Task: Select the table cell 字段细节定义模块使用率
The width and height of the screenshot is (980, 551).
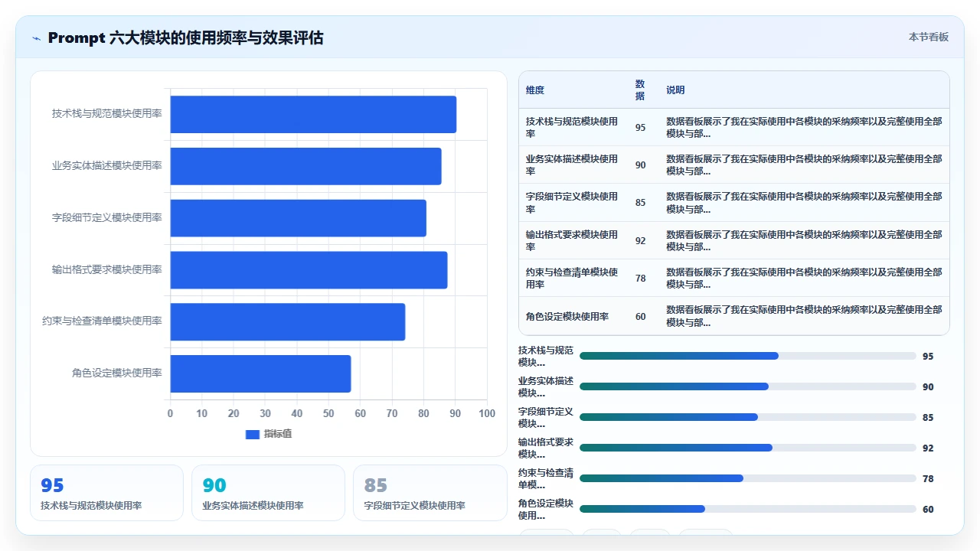Action: 573,203
